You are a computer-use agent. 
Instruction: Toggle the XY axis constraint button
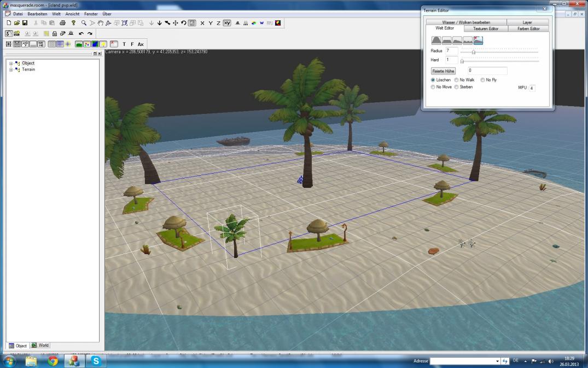coord(226,23)
